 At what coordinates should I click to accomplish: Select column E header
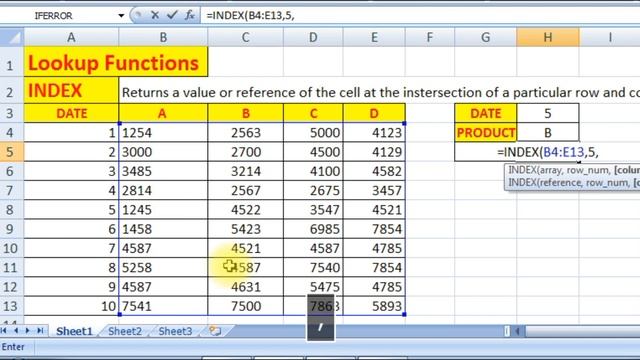[374, 38]
